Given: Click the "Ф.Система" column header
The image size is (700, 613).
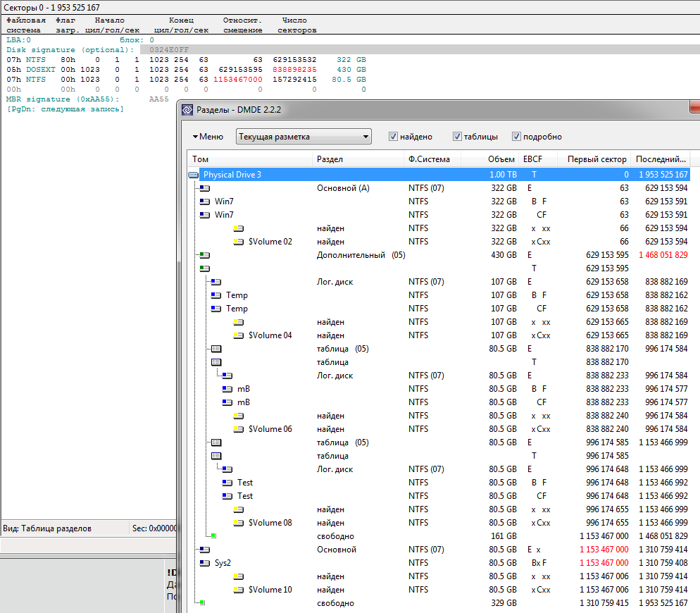Looking at the screenshot, I should tap(429, 159).
